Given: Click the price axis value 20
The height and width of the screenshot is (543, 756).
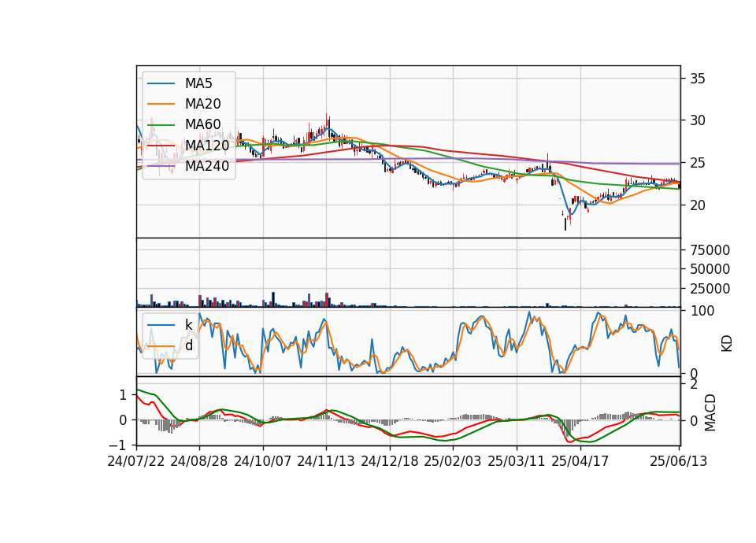Looking at the screenshot, I should click(698, 205).
